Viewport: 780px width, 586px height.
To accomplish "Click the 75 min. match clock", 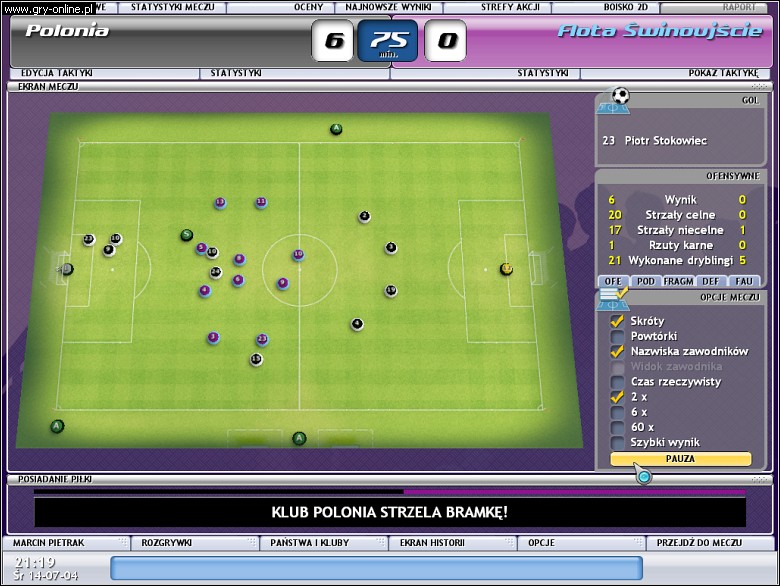I will (x=388, y=40).
